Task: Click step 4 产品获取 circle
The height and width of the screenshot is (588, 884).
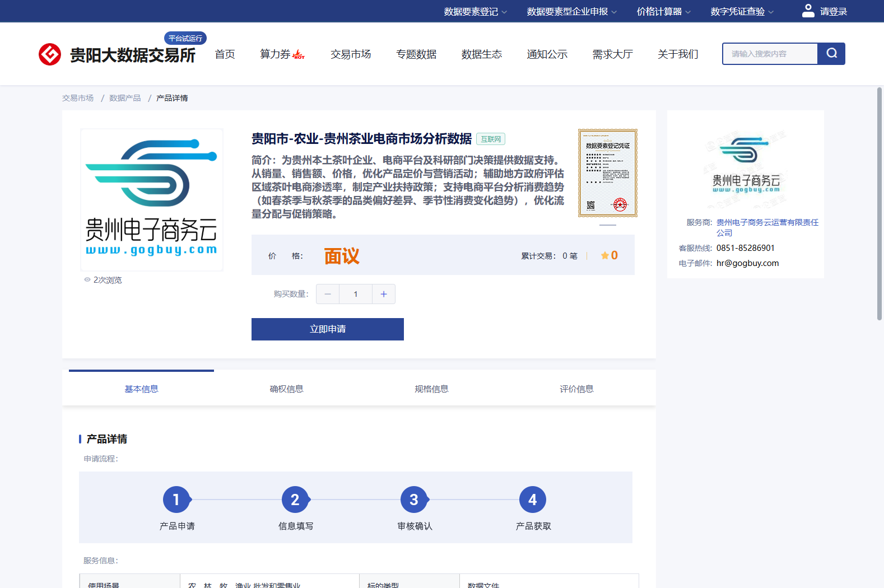Action: 533,500
